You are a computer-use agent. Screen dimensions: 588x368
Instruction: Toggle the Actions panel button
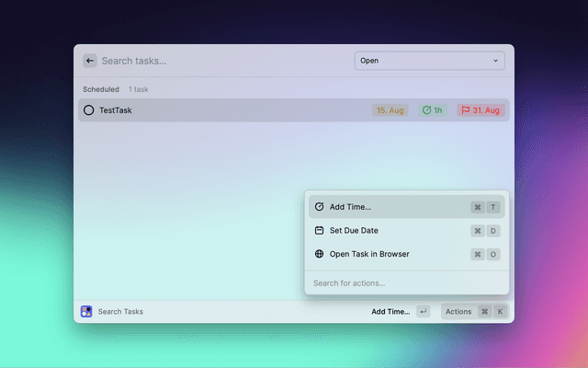458,312
